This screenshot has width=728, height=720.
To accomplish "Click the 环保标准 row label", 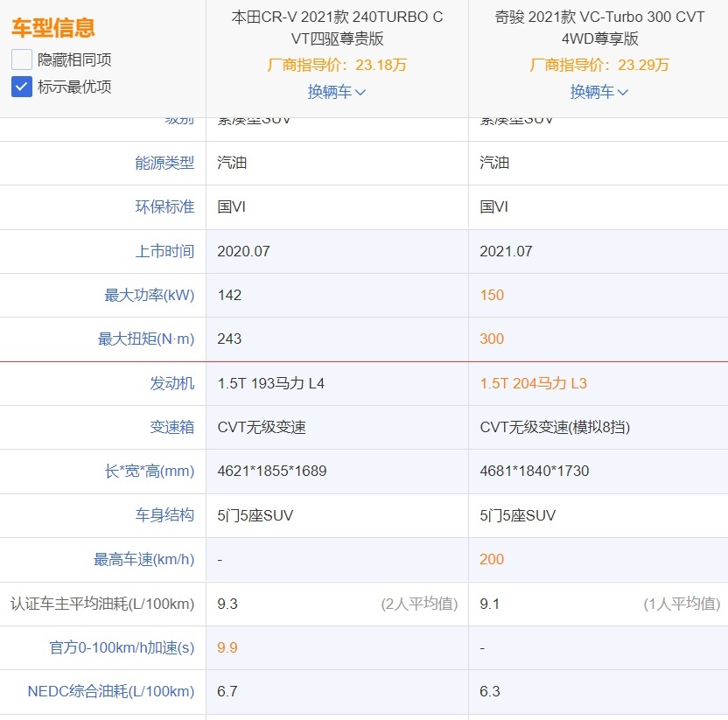I will (164, 206).
